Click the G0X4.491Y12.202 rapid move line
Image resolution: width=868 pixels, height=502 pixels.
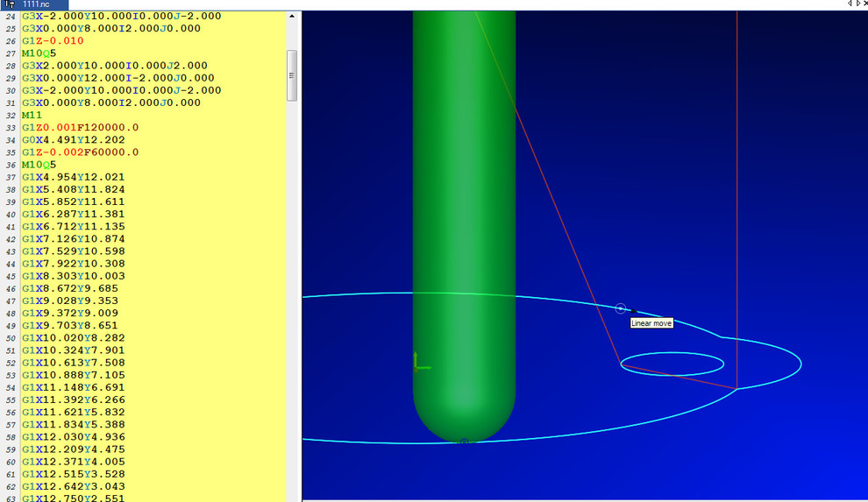click(x=74, y=139)
